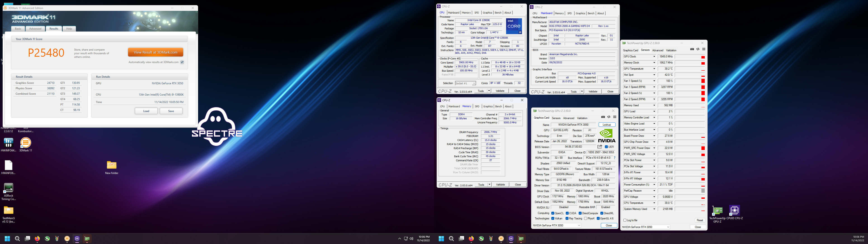Toggle the DirectML checkbox
Image resolution: width=868 pixels, height=244 pixels.
602,213
